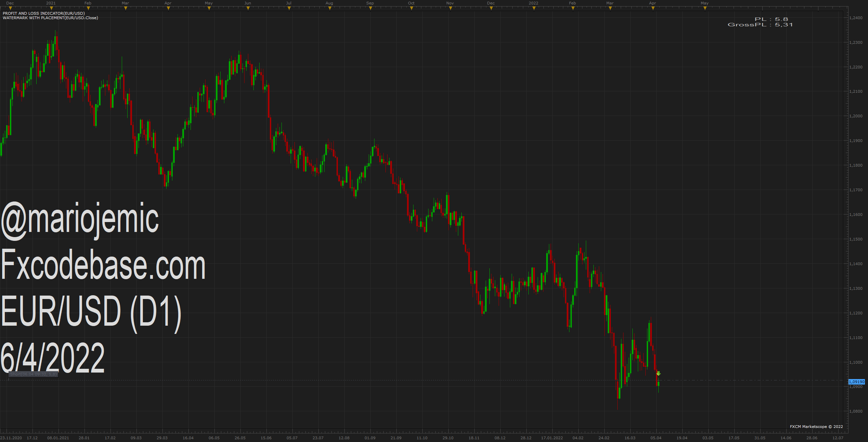Click the FXCM Marketscope © 2022 label

(816, 427)
